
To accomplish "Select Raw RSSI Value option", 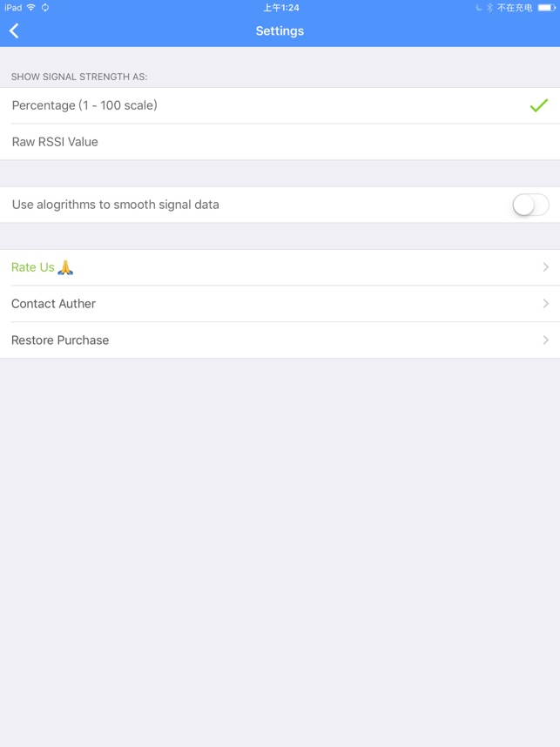I will [x=280, y=142].
